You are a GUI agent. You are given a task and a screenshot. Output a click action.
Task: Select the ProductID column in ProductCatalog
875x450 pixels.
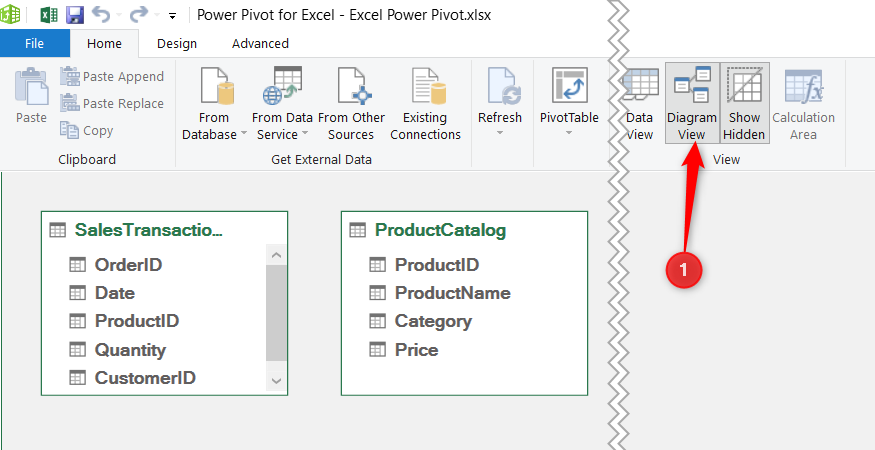click(x=437, y=264)
